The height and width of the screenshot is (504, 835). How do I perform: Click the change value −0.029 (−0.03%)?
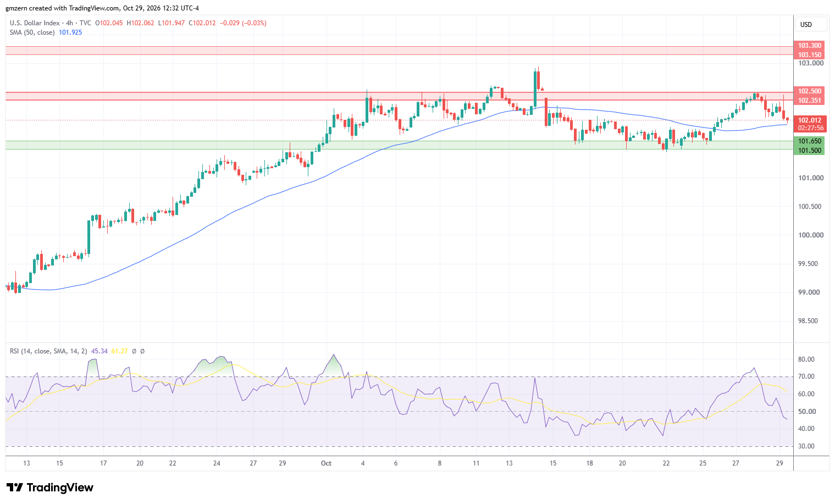click(243, 23)
